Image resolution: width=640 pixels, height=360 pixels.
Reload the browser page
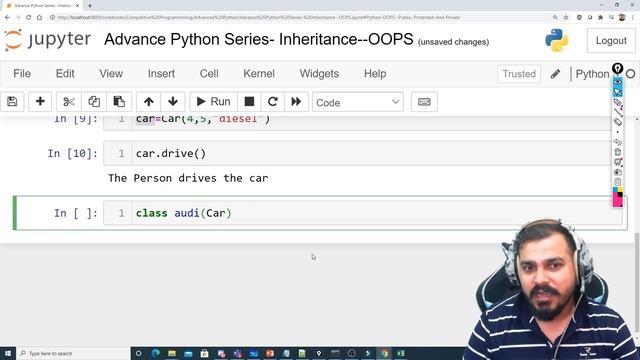[29, 18]
